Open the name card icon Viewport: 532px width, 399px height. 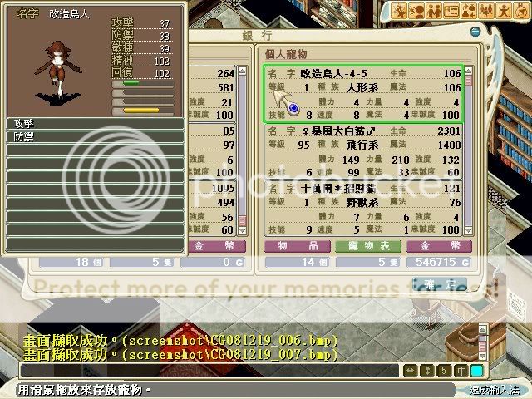pos(452,11)
